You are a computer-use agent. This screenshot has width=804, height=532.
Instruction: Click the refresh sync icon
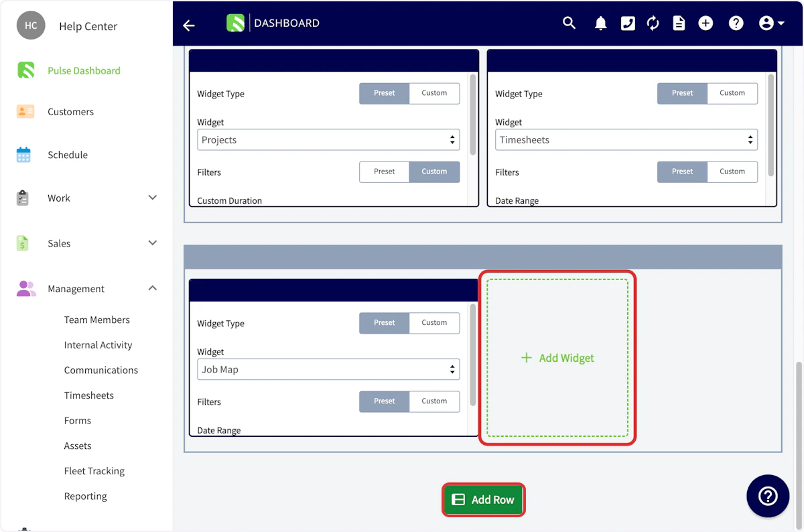tap(653, 23)
